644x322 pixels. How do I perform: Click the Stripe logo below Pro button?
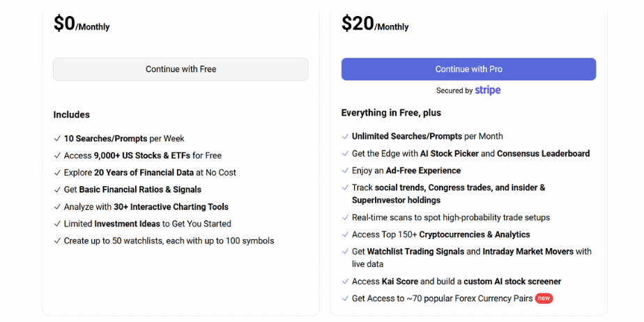pyautogui.click(x=487, y=91)
